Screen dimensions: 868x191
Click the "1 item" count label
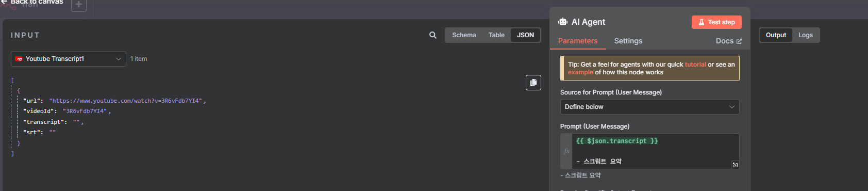click(139, 59)
